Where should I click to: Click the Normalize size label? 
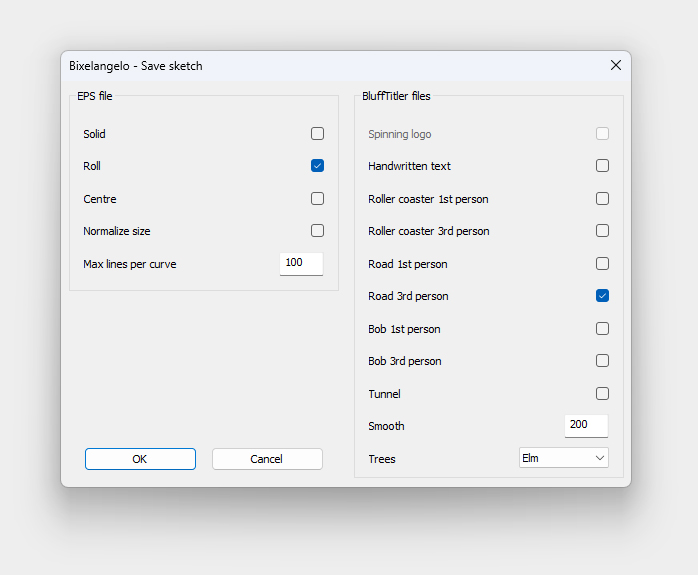[117, 231]
